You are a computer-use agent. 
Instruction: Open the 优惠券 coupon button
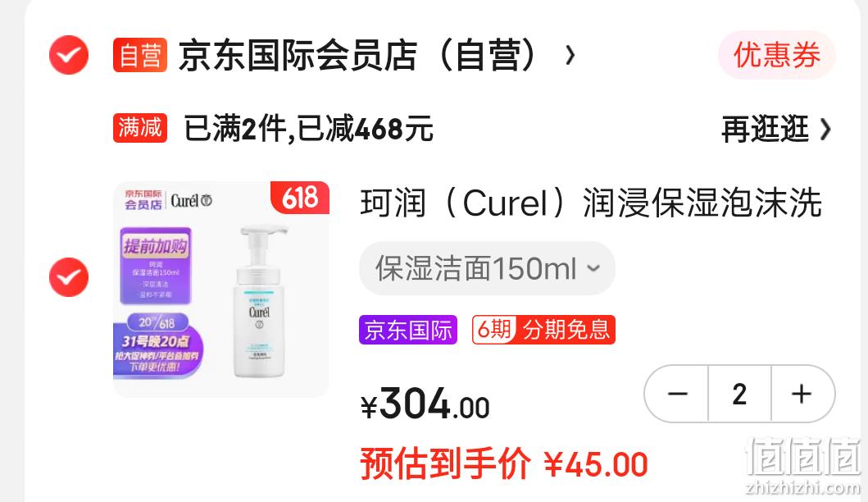point(776,55)
